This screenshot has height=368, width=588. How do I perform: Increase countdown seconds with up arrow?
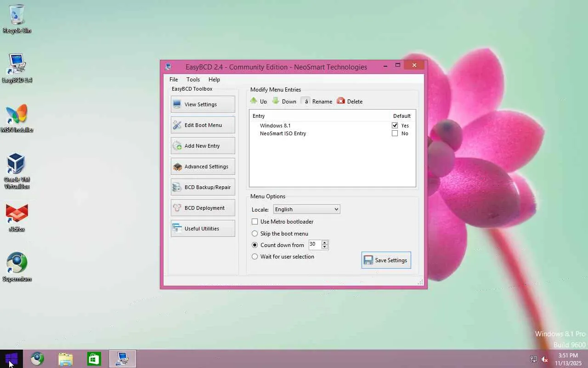[x=325, y=242]
